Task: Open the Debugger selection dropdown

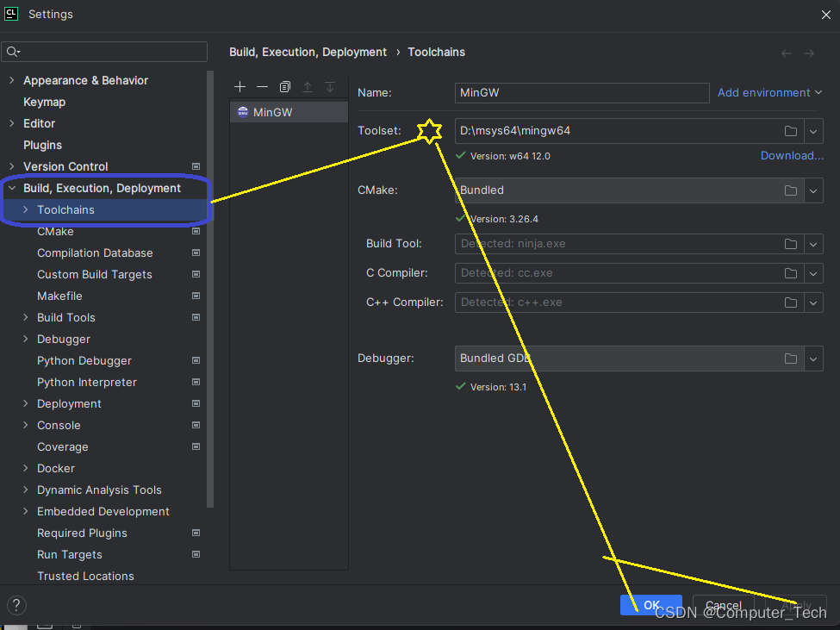Action: (813, 359)
